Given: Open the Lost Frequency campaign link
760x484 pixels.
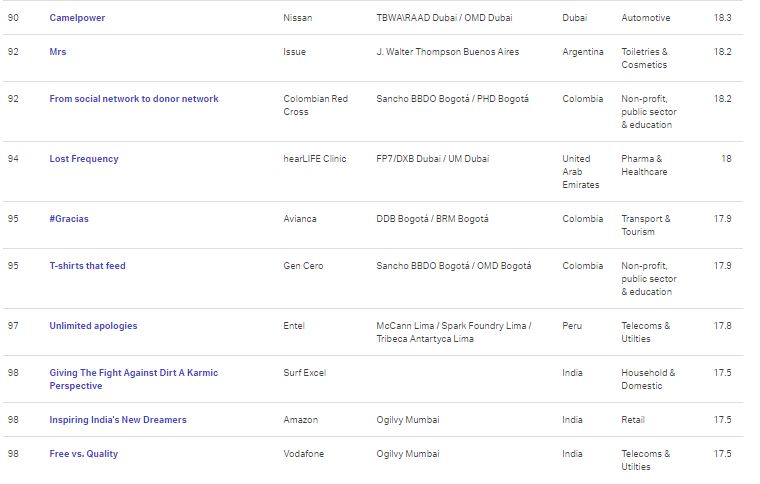Looking at the screenshot, I should pyautogui.click(x=84, y=159).
